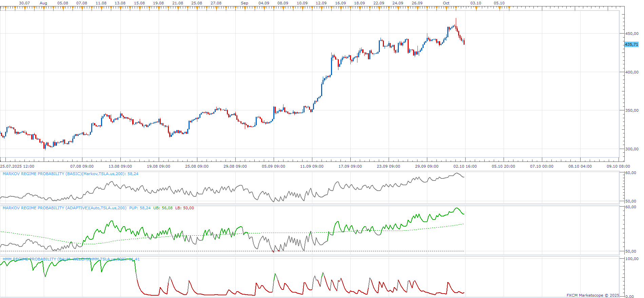Click the FXCM Marketscope copyright text
The height and width of the screenshot is (298, 644).
point(593,295)
